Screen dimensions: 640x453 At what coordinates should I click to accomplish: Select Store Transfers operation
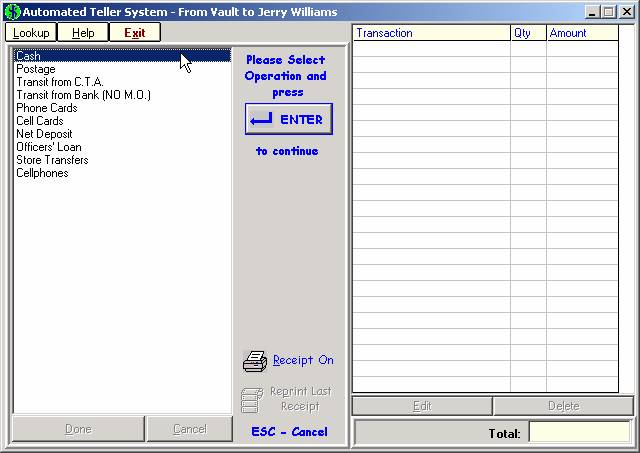[52, 160]
